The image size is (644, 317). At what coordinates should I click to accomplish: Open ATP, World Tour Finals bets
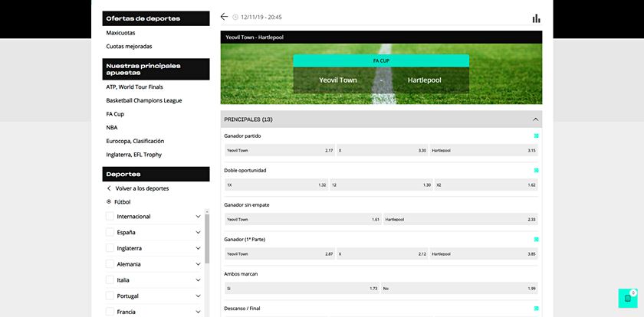(135, 87)
